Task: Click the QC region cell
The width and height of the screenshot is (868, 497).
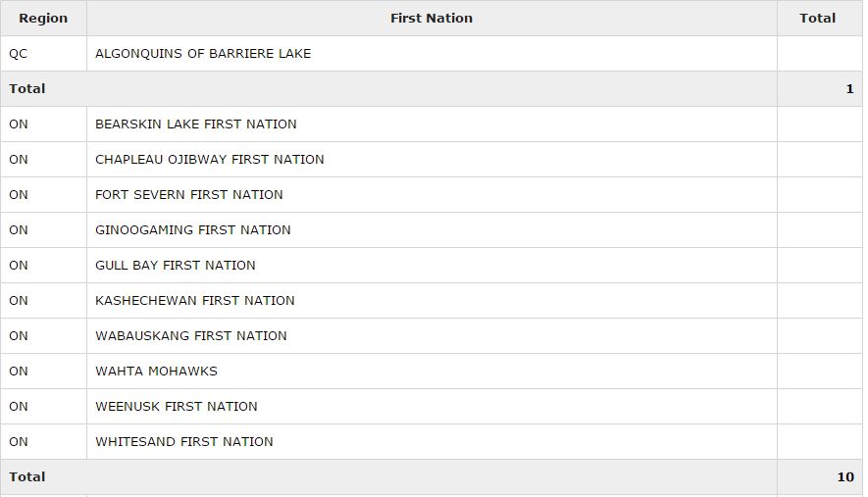Action: point(19,54)
